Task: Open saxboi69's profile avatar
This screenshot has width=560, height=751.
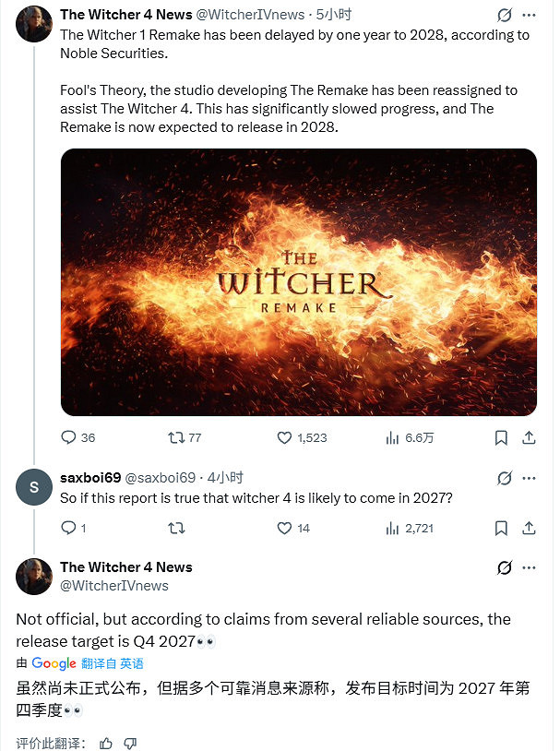Action: tap(34, 488)
